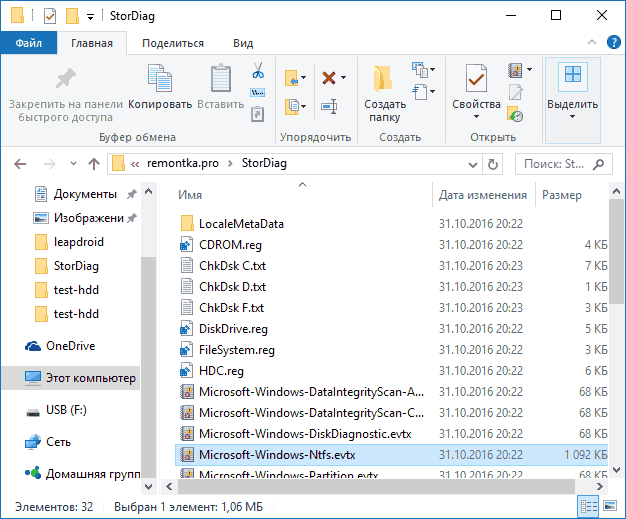Switch to Large icons view in status bar
626x519 pixels.
click(610, 506)
